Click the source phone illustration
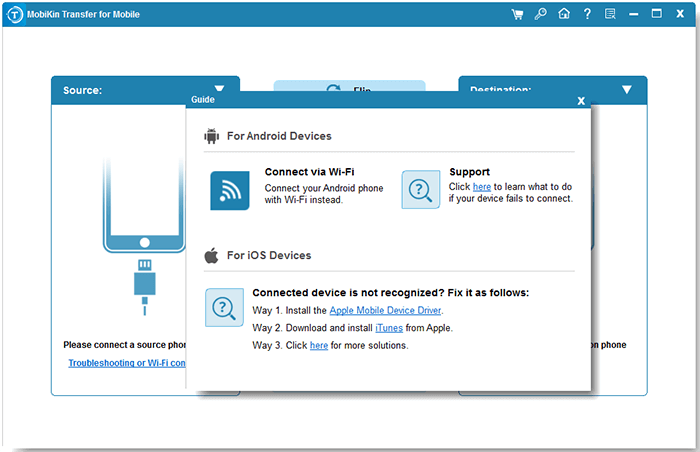The height and width of the screenshot is (452, 700). click(144, 205)
